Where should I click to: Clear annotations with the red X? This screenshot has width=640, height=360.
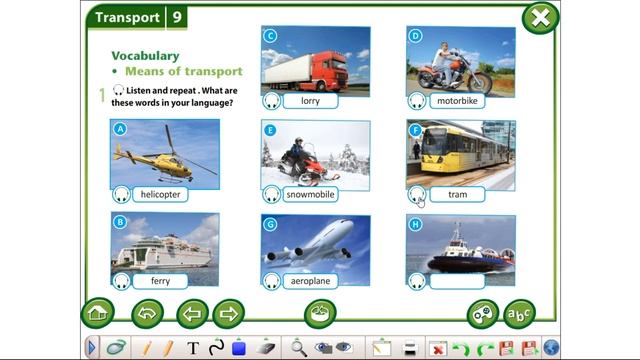point(438,349)
